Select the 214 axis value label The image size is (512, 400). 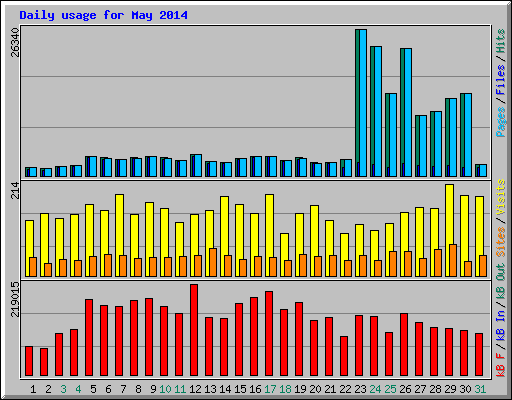[15, 190]
